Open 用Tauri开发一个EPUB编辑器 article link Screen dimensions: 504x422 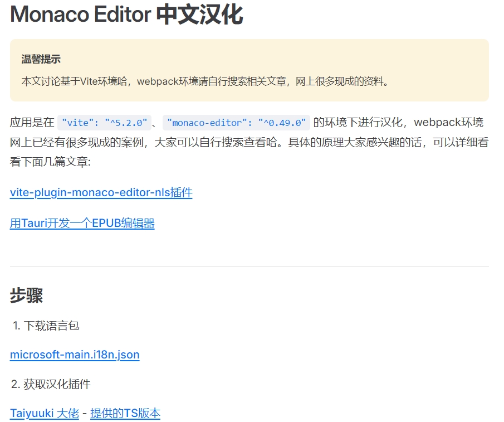tap(82, 223)
